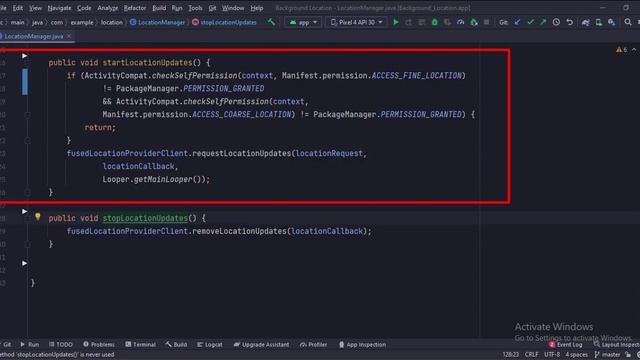
Task: Click the Apply Code Changes icon
Action: pyautogui.click(x=422, y=22)
